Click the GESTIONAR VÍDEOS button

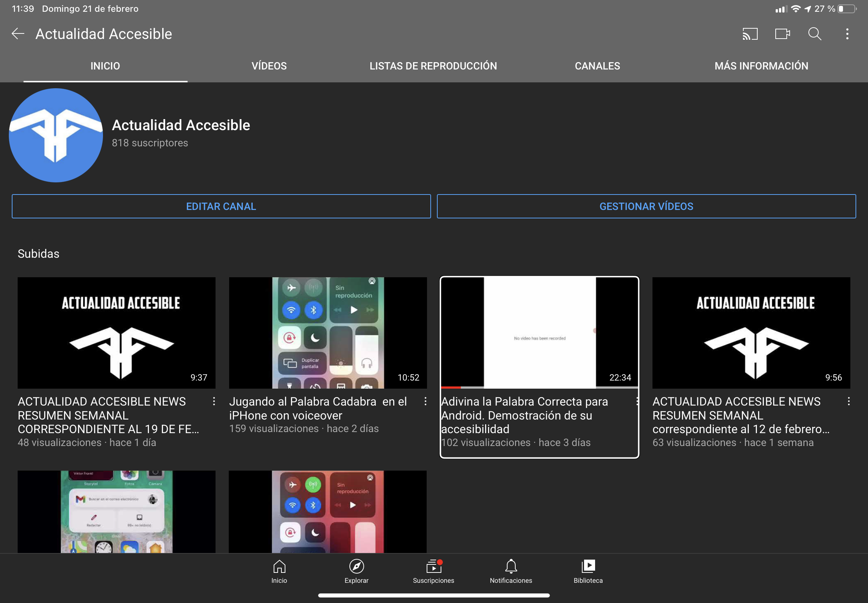coord(646,206)
